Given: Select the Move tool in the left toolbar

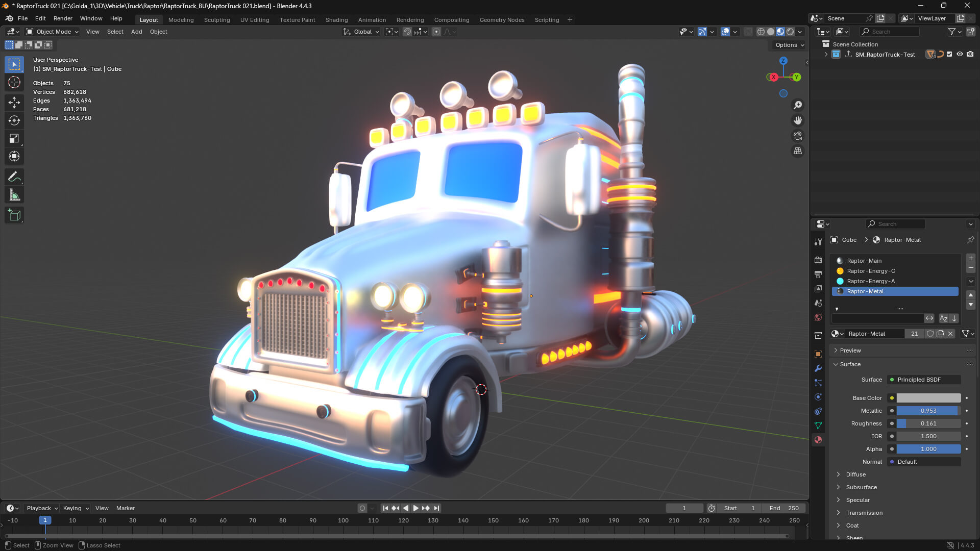Looking at the screenshot, I should tap(14, 102).
